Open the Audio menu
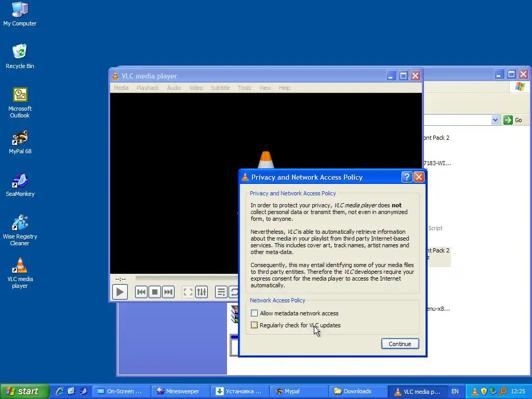Viewport: 532px width, 399px height. (x=174, y=88)
